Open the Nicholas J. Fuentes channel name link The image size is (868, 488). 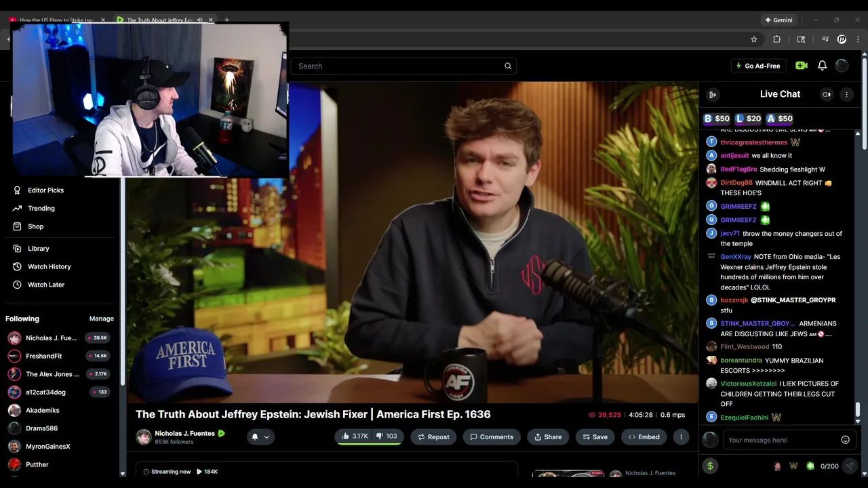(x=184, y=434)
